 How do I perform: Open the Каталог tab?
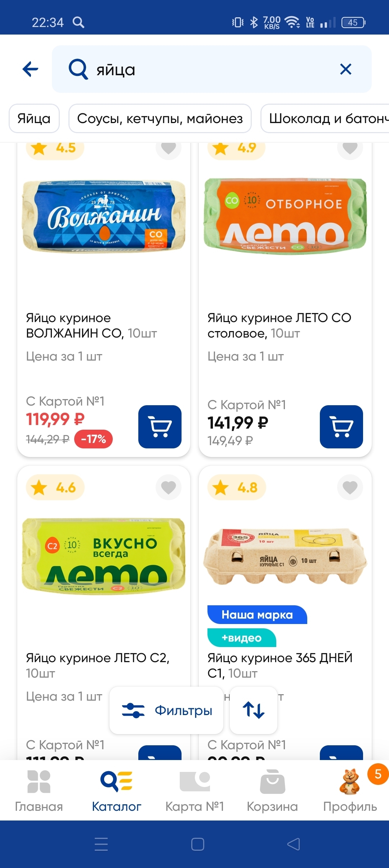[117, 790]
